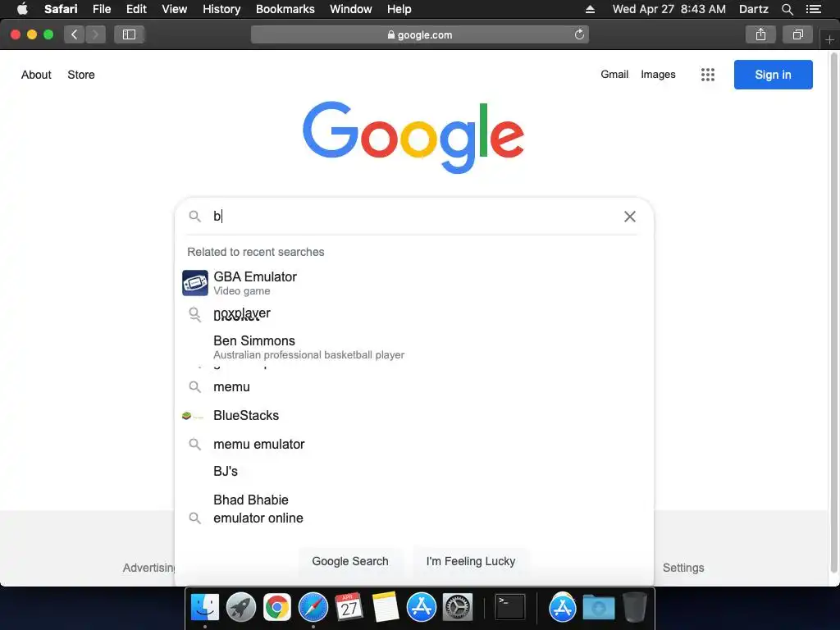Click the Dartz user name in menu bar
The image size is (840, 630).
click(753, 9)
